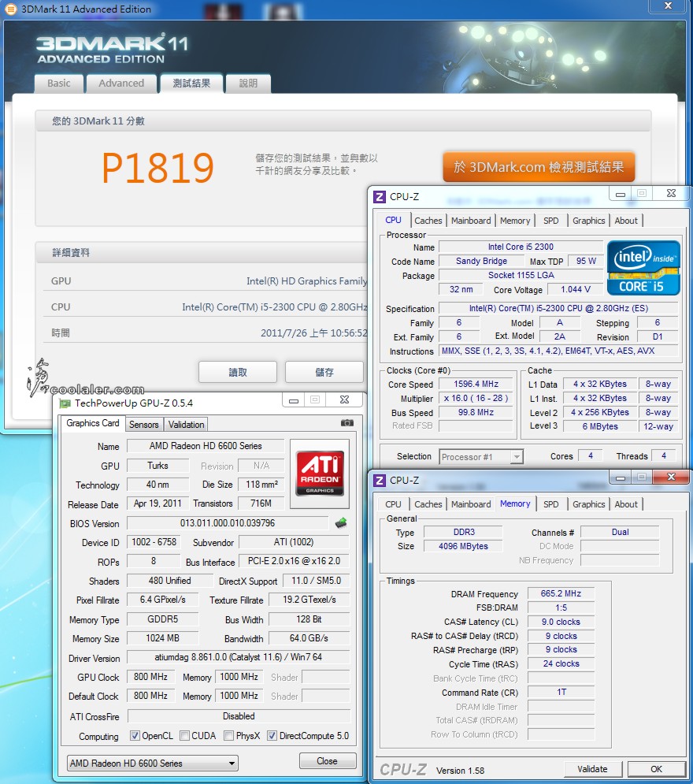Toggle the PhysX checkbox in GPU-Z

coord(229,735)
